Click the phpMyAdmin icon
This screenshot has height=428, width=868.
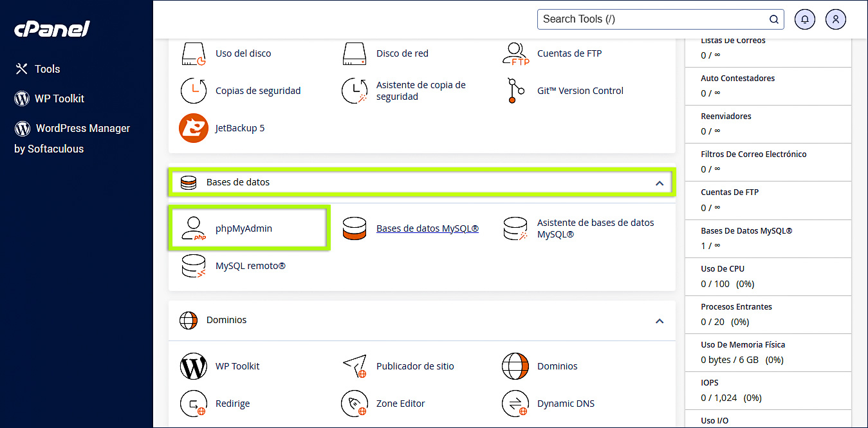pyautogui.click(x=194, y=228)
